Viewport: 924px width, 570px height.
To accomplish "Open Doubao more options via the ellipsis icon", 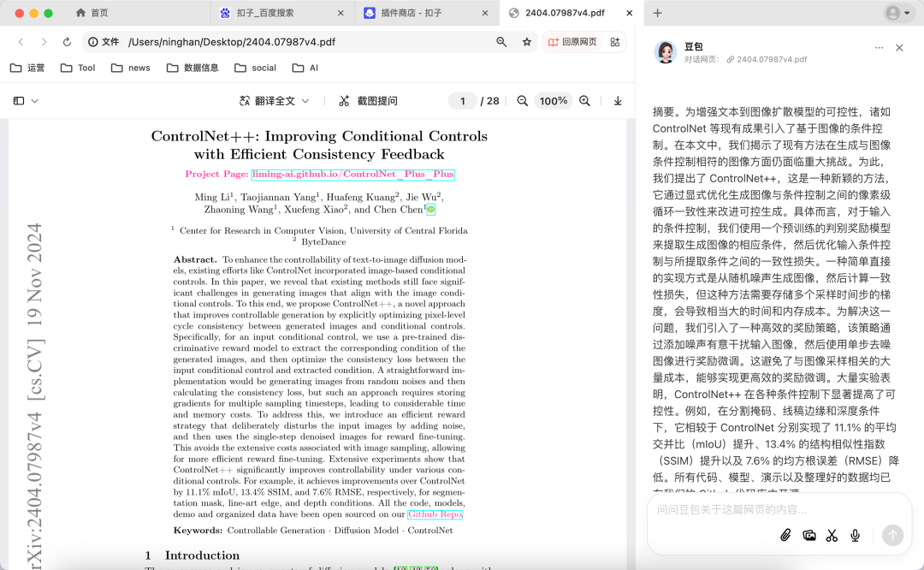I will coord(879,46).
